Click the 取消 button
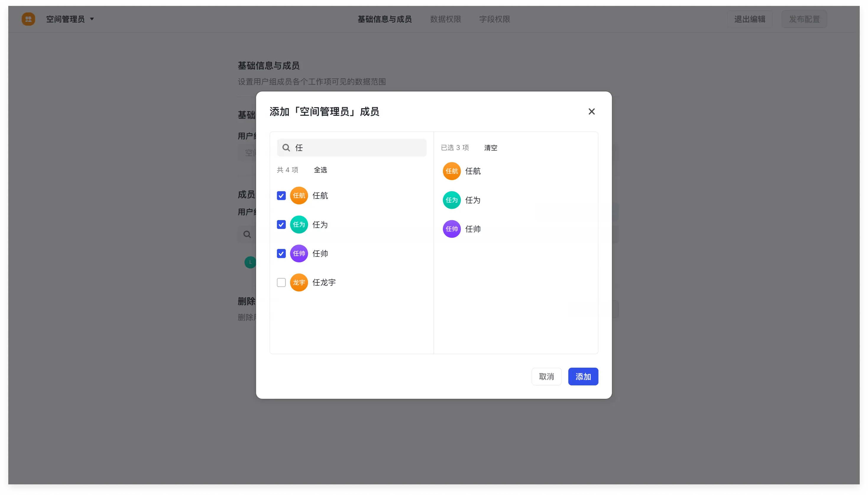868x495 pixels. point(546,376)
